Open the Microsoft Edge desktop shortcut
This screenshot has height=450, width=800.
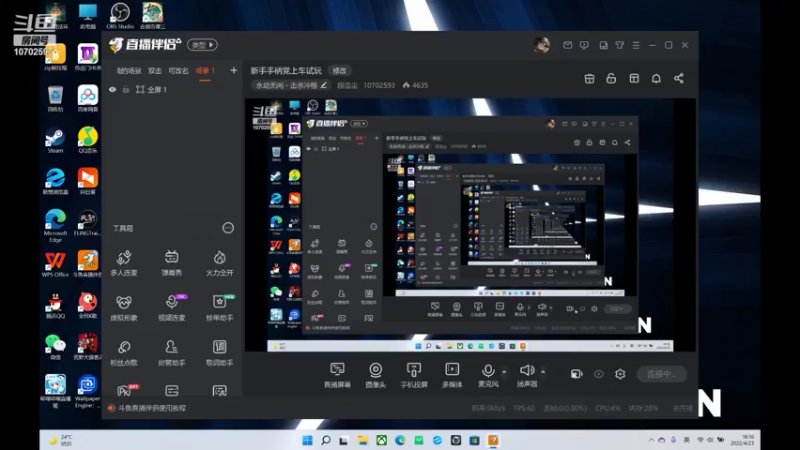[55, 226]
